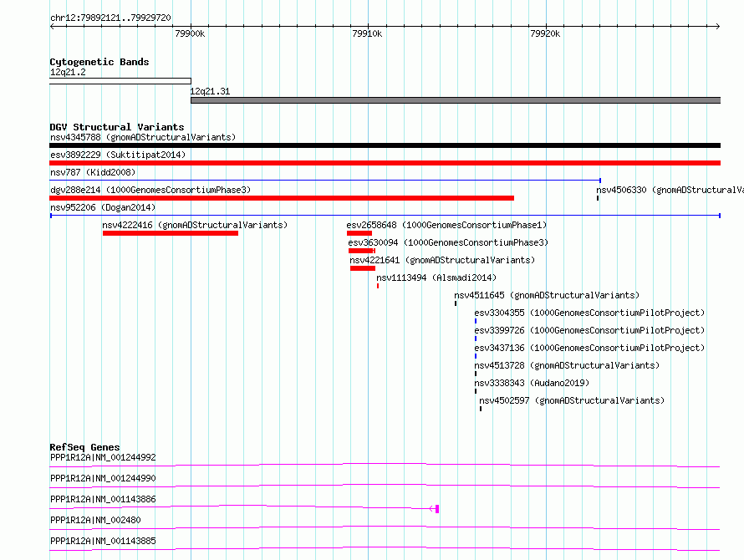Viewport: 744px width, 560px height.
Task: Click the 79910k ruler label
Action: click(x=367, y=33)
